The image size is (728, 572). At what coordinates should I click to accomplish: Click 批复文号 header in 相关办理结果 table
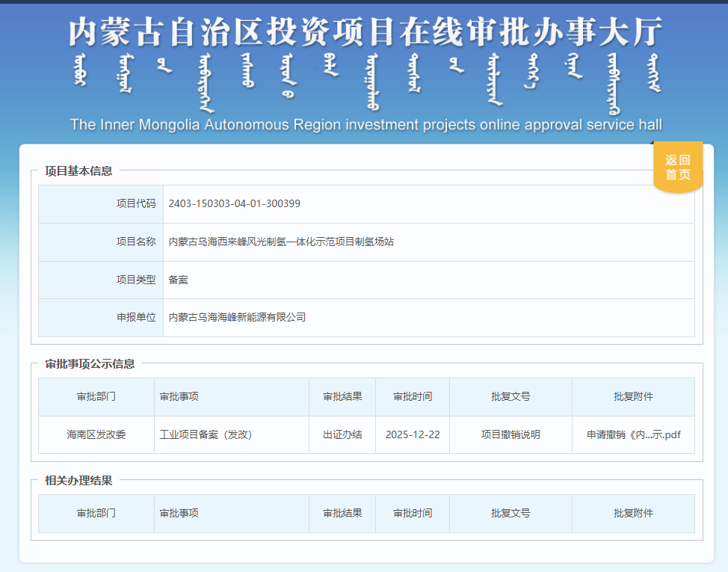tap(510, 513)
